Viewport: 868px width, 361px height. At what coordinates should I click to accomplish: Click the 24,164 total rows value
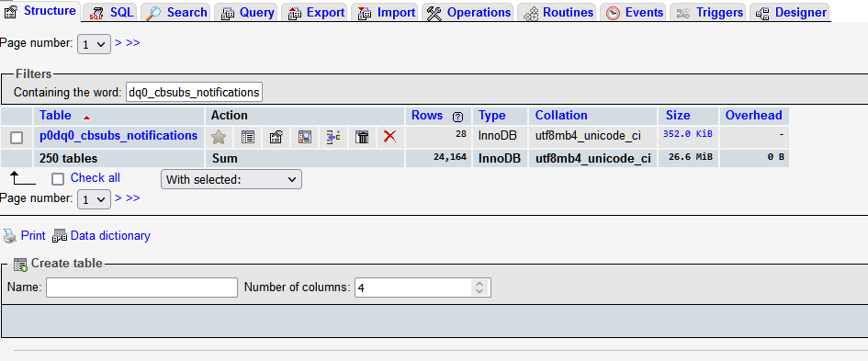click(x=450, y=157)
